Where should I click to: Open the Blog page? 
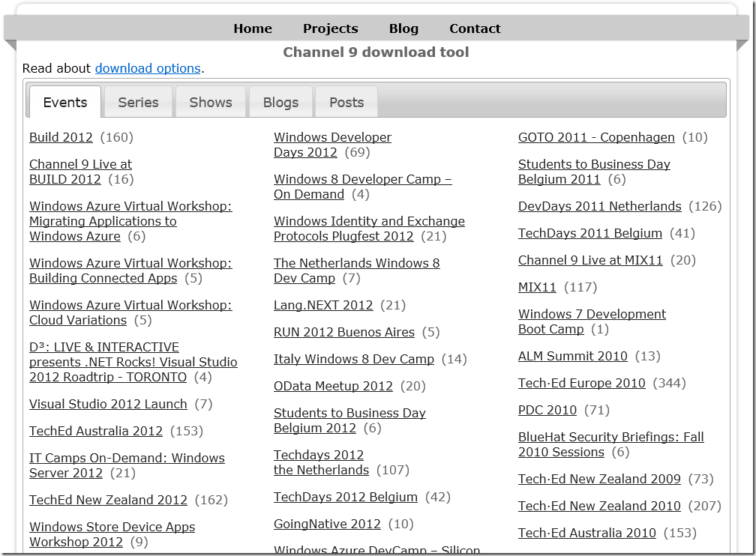[403, 28]
